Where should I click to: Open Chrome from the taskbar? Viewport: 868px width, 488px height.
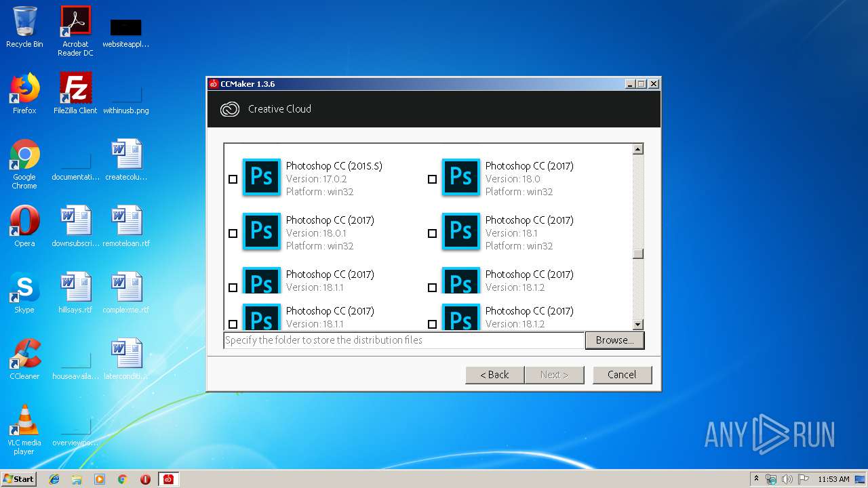click(123, 479)
